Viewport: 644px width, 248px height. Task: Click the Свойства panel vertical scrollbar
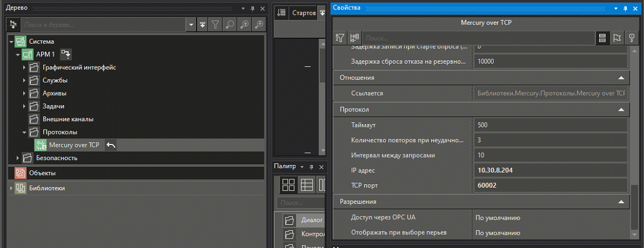pos(633,208)
